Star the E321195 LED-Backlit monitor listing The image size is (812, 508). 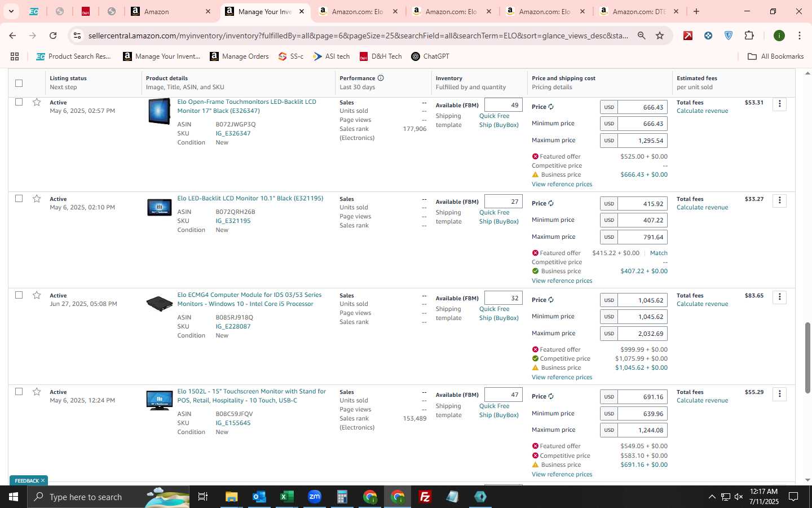[37, 199]
